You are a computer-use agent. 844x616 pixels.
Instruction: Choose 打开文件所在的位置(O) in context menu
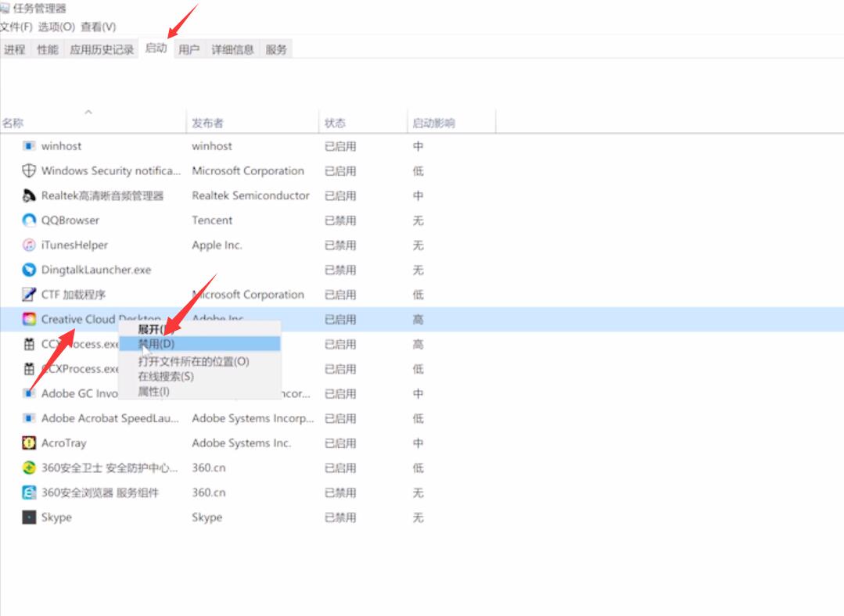click(x=199, y=361)
